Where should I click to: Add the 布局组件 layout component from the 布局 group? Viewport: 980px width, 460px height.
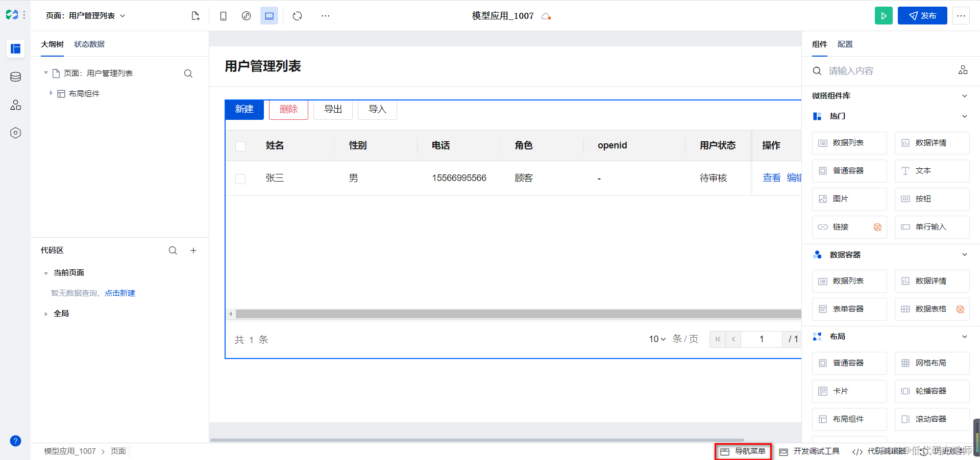(x=849, y=419)
